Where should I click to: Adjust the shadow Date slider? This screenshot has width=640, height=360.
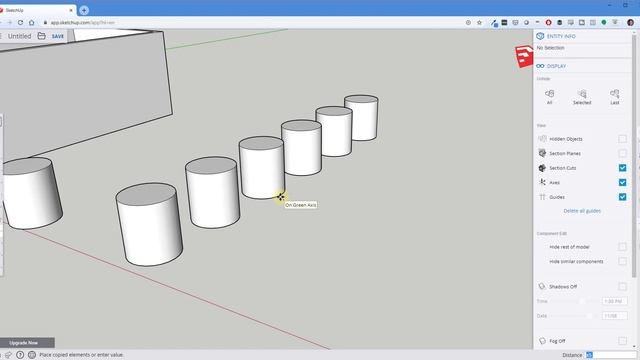point(589,316)
